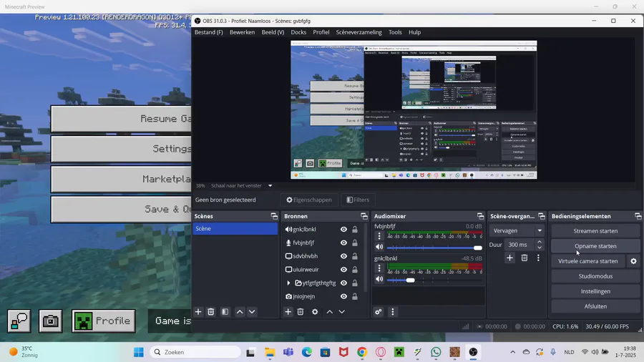Open the Beeld (V) menu

point(273,32)
